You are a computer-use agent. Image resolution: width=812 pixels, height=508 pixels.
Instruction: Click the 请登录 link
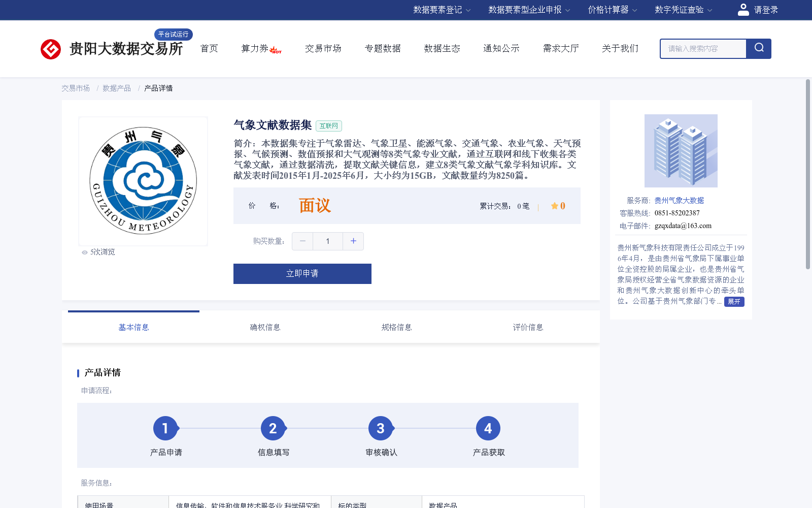(x=766, y=10)
